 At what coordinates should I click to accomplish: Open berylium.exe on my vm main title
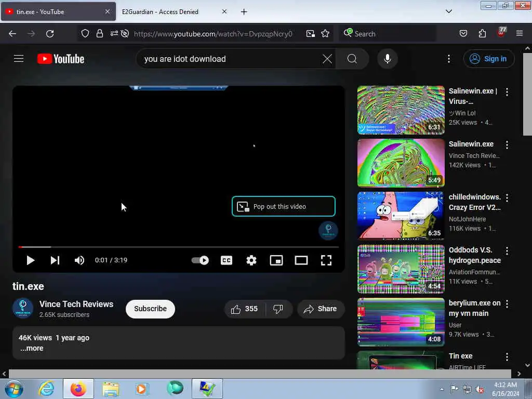pyautogui.click(x=475, y=308)
